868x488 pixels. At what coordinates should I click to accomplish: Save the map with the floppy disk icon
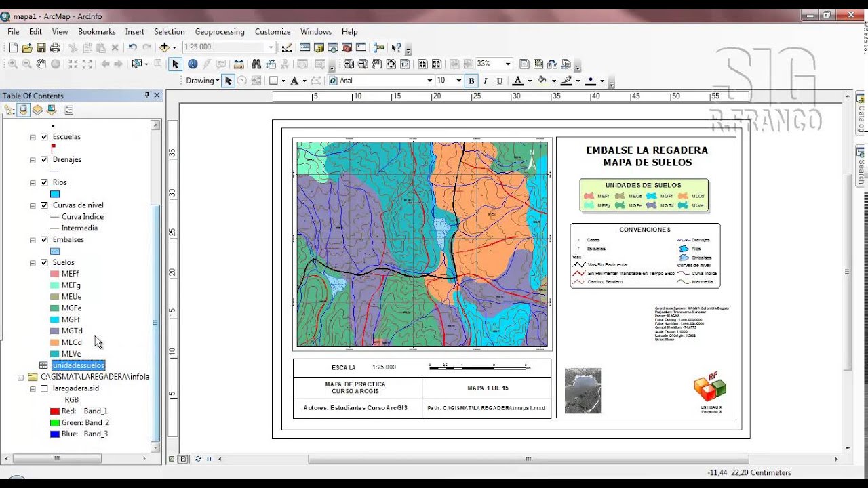click(41, 47)
